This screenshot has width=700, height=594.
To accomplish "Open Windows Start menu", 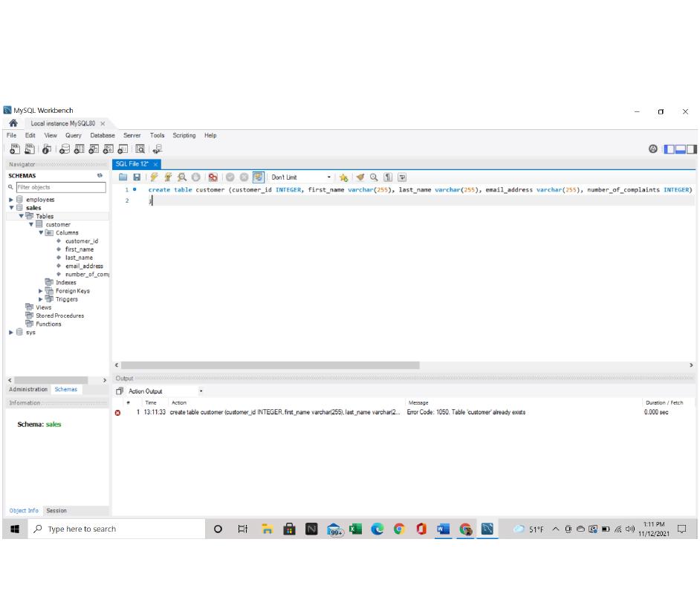I will 15,529.
